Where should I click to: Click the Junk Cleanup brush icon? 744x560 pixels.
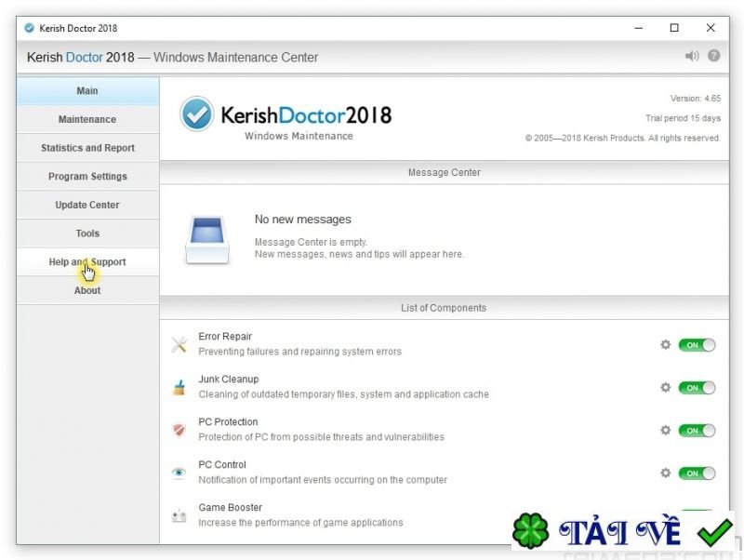point(179,387)
